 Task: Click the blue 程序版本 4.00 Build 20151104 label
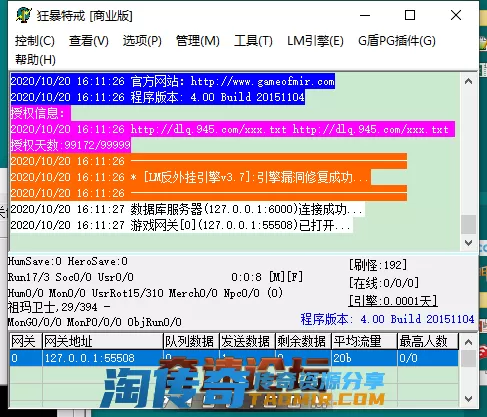tap(387, 319)
